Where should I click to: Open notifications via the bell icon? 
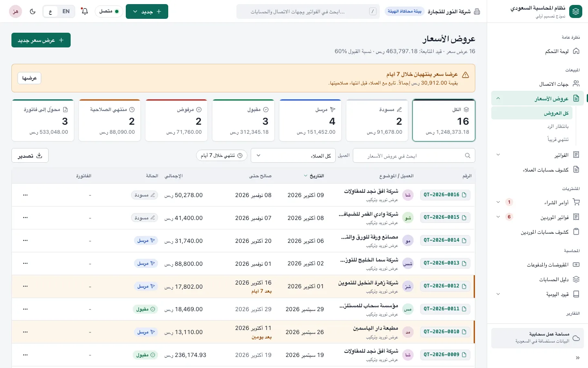tap(85, 11)
